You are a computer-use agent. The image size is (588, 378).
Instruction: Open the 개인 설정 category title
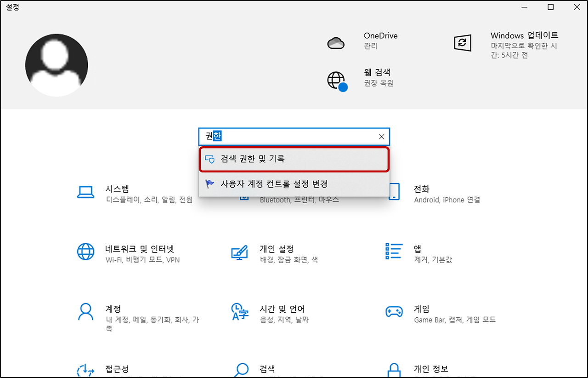tap(277, 249)
